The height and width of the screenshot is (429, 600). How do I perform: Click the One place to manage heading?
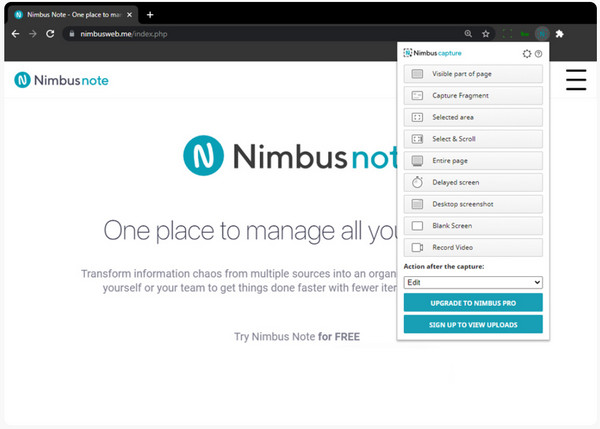pos(251,231)
